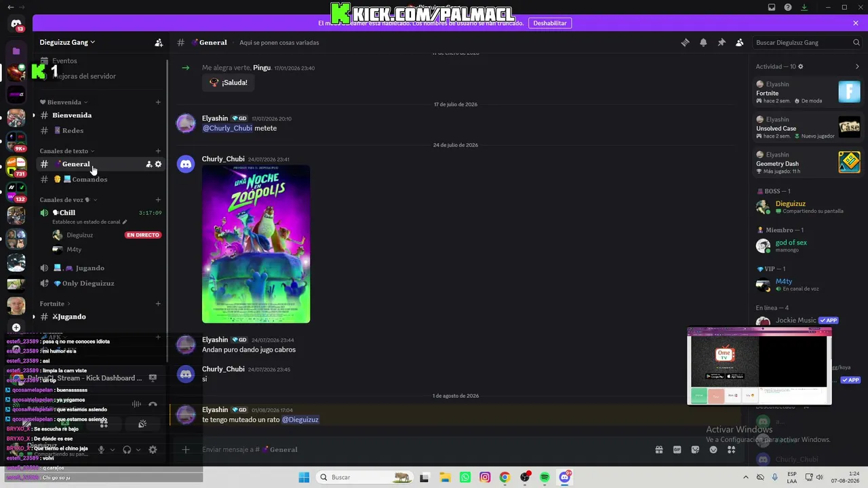Click the download update icon in title bar
This screenshot has height=488, width=868.
[804, 7]
